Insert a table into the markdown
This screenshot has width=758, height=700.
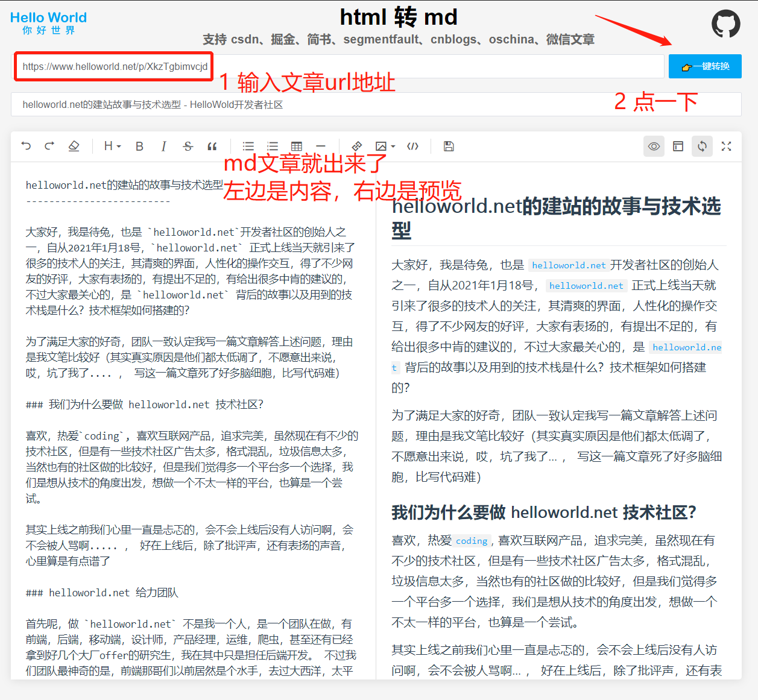tap(296, 146)
